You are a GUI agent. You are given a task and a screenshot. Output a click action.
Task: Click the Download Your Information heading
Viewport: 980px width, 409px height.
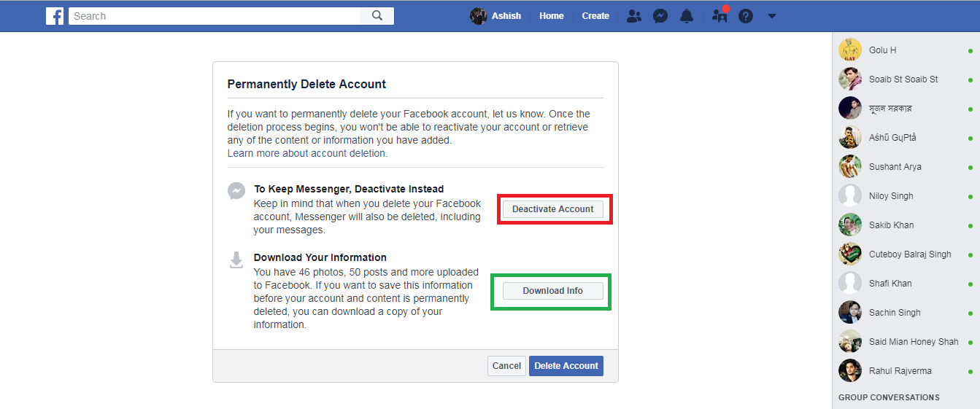[x=320, y=257]
